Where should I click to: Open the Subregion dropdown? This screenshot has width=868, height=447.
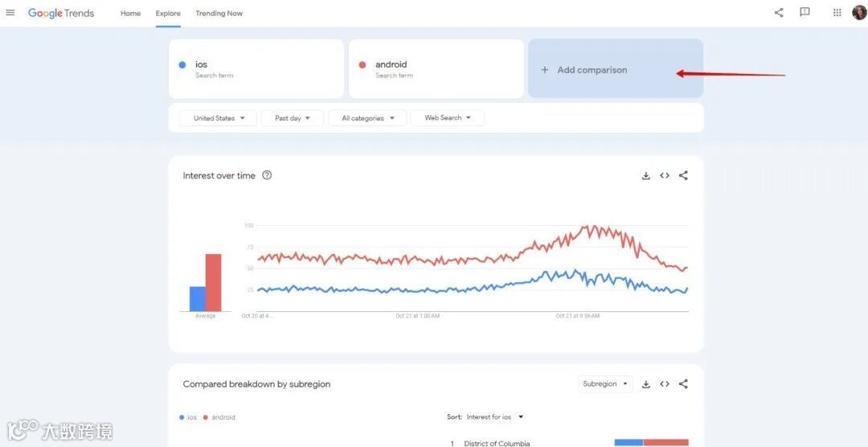[x=605, y=383]
